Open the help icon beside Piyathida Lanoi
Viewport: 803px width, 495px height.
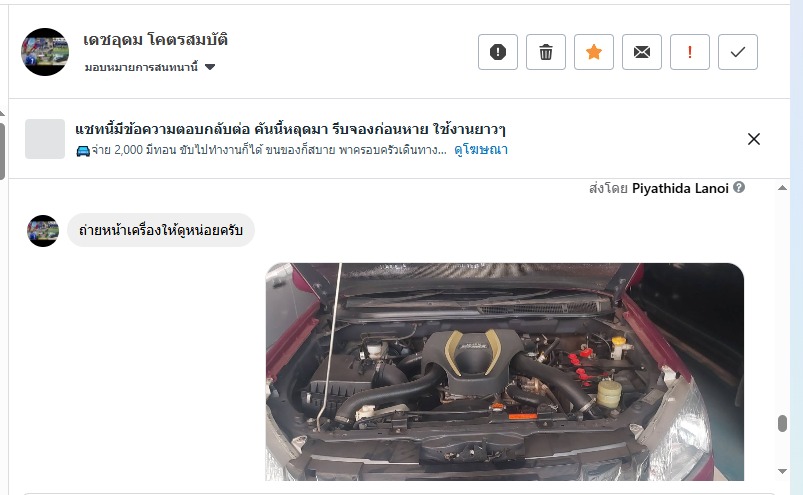(739, 187)
